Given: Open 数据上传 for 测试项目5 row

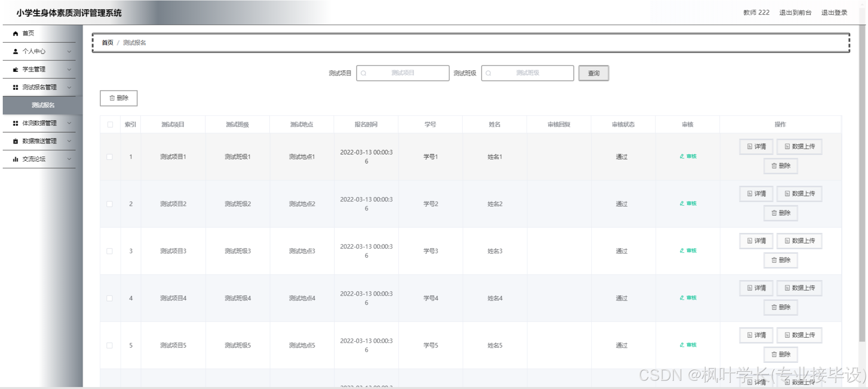Looking at the screenshot, I should 799,335.
